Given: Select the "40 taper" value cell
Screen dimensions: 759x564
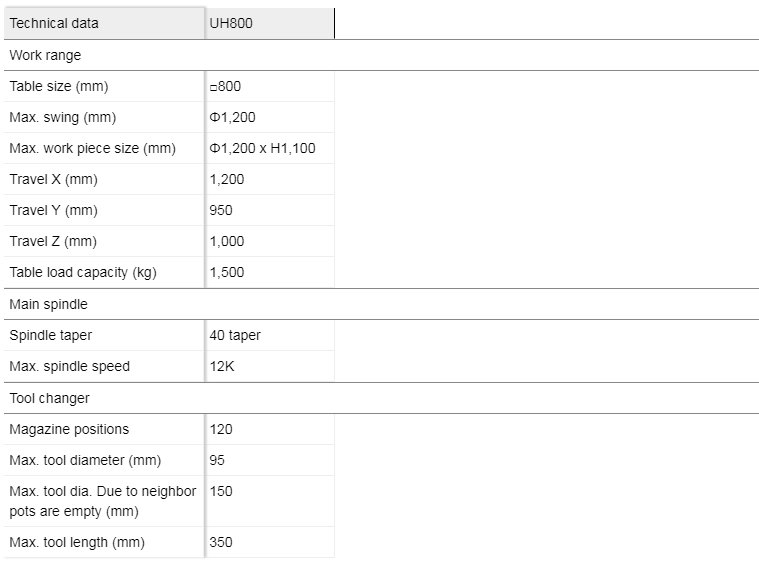Looking at the screenshot, I should click(235, 335).
